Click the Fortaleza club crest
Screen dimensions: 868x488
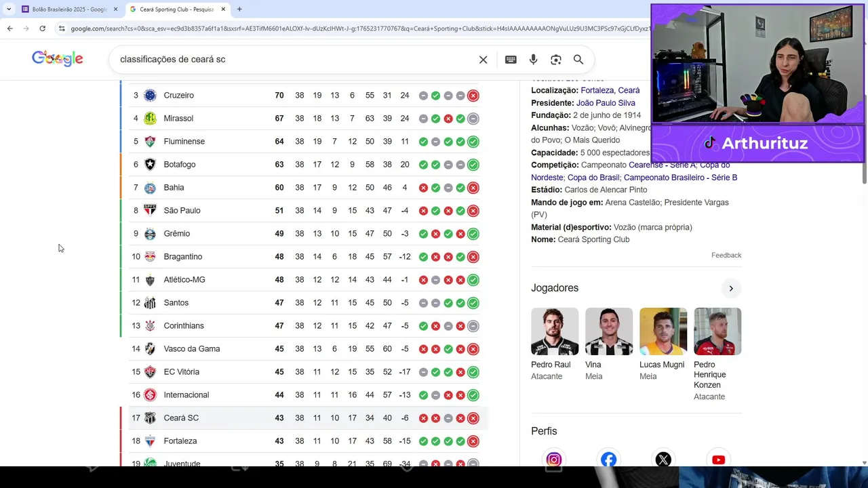pos(150,441)
